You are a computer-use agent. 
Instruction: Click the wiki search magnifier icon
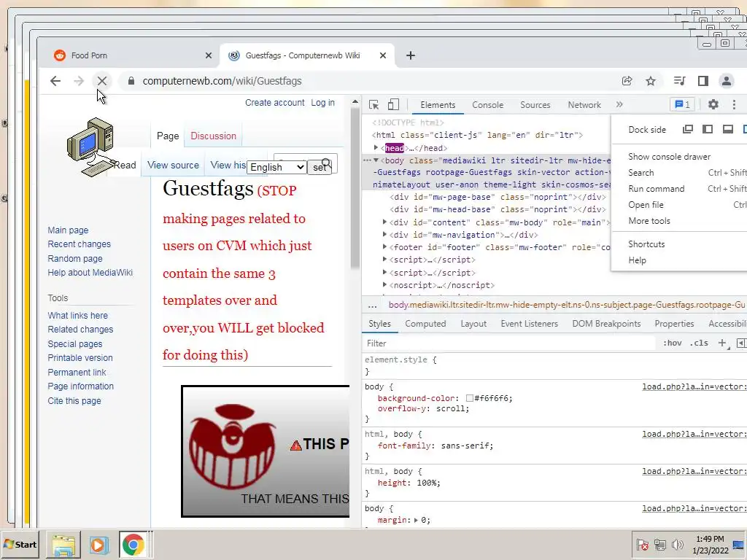tap(326, 163)
